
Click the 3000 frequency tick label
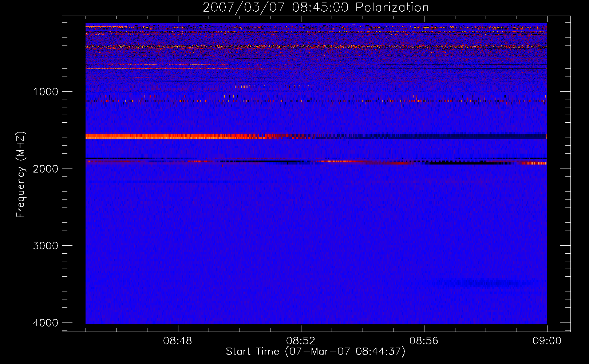click(x=46, y=246)
